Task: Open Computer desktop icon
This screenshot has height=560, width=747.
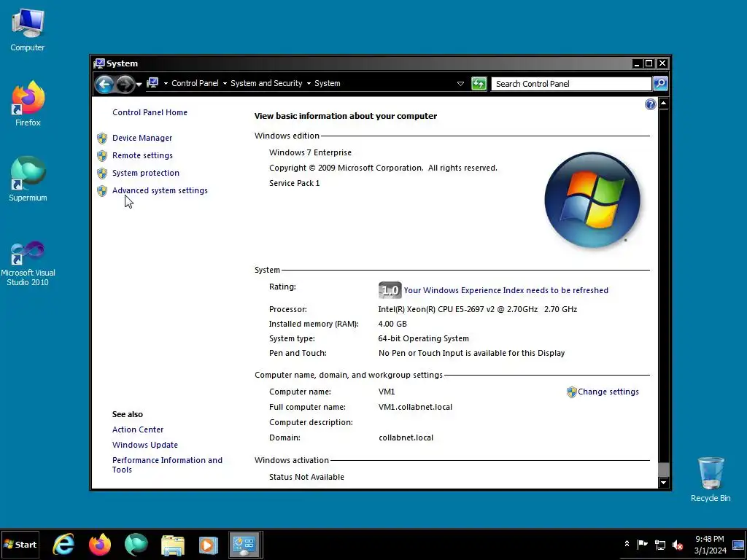Action: coord(28,29)
